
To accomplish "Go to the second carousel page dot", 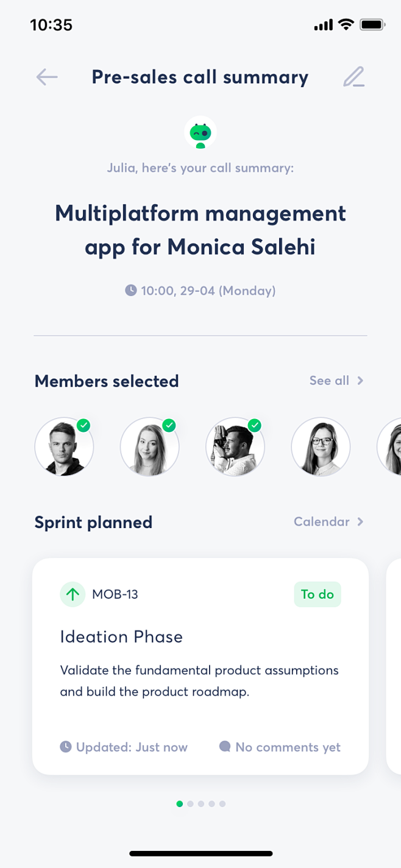I will click(190, 804).
